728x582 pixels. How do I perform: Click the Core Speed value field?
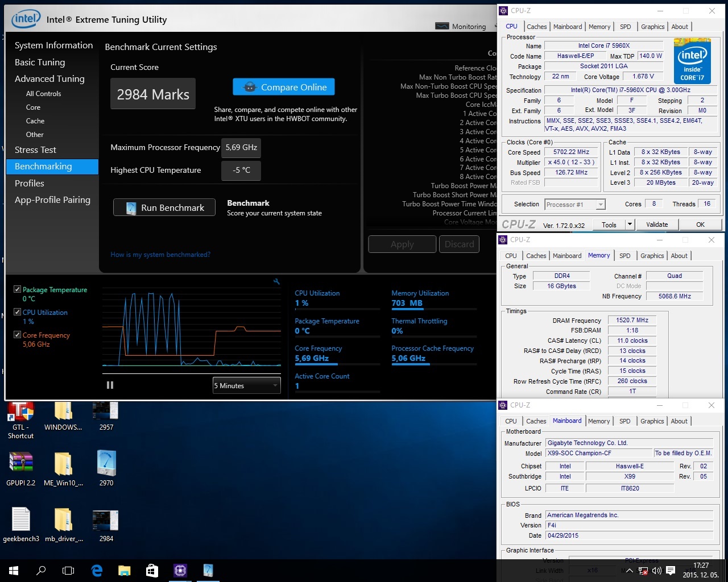tap(571, 152)
